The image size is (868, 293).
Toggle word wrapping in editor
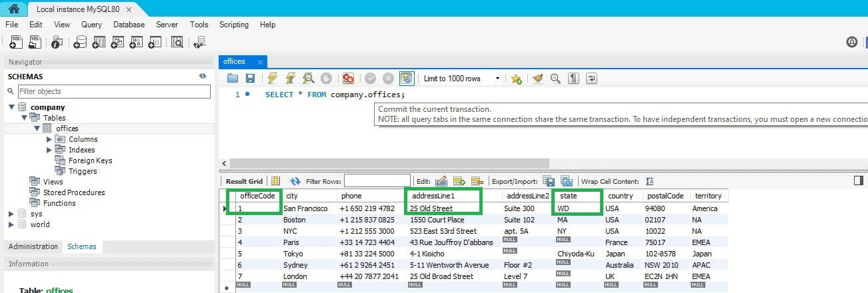tap(591, 79)
